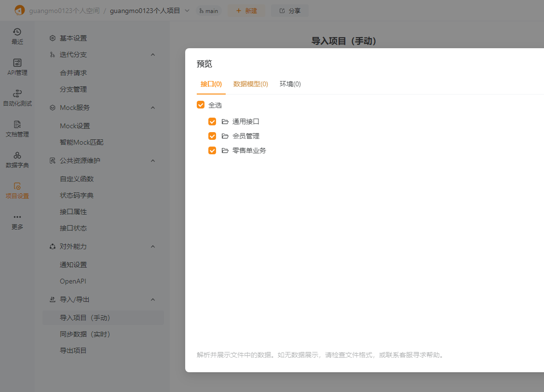Click the orange app logo avatar
This screenshot has width=544, height=392.
point(20,11)
